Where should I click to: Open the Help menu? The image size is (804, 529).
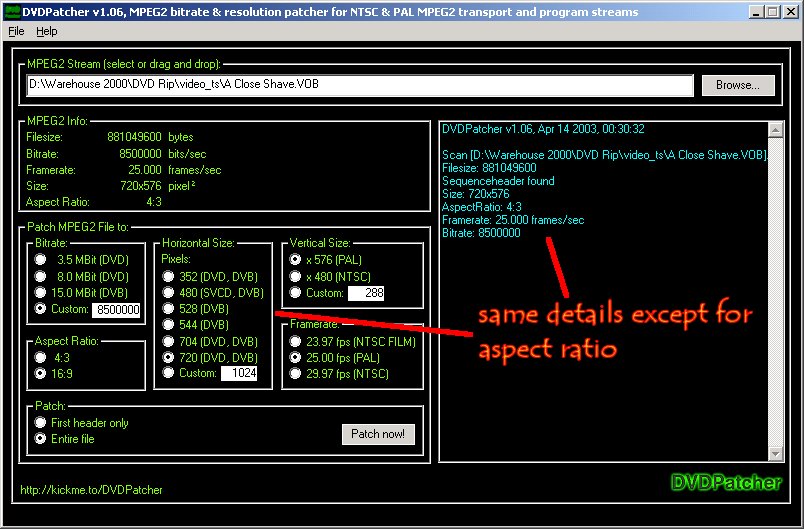[x=47, y=32]
